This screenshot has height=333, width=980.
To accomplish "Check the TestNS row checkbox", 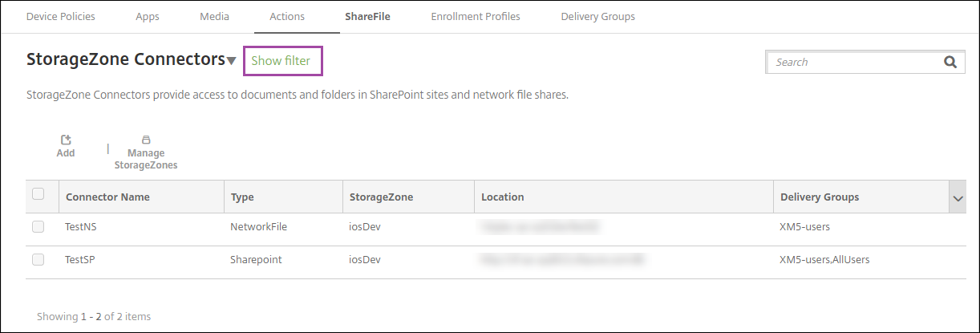I will click(x=38, y=227).
